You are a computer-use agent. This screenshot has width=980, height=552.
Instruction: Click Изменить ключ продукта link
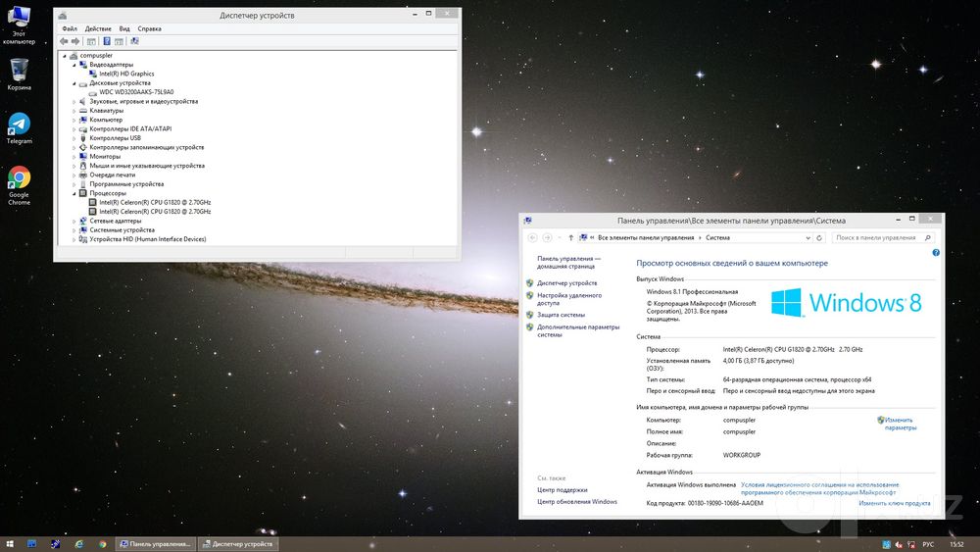[x=895, y=503]
